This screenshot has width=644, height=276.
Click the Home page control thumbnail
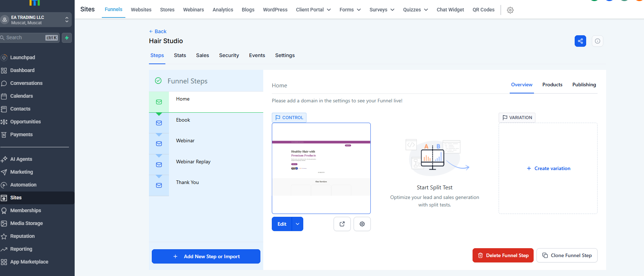[321, 168]
